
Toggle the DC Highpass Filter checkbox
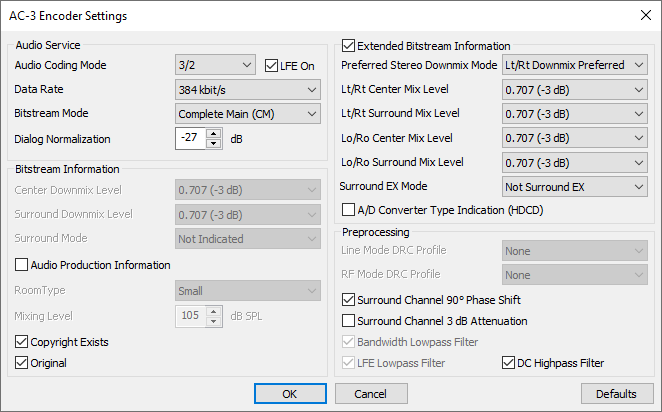508,363
